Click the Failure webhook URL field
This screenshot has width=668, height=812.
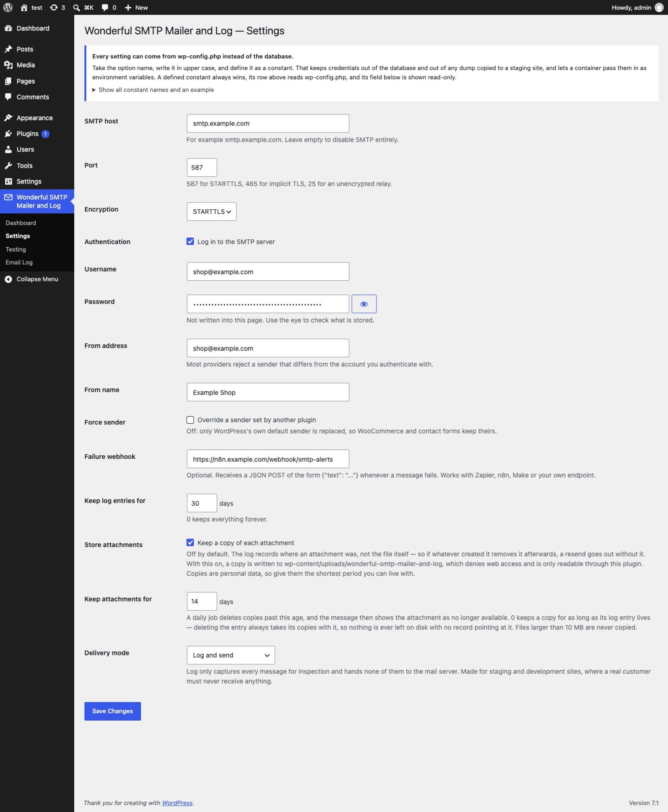pyautogui.click(x=268, y=459)
